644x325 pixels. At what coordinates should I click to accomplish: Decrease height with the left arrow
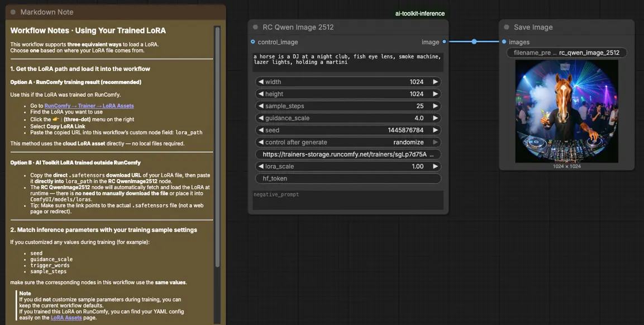261,94
